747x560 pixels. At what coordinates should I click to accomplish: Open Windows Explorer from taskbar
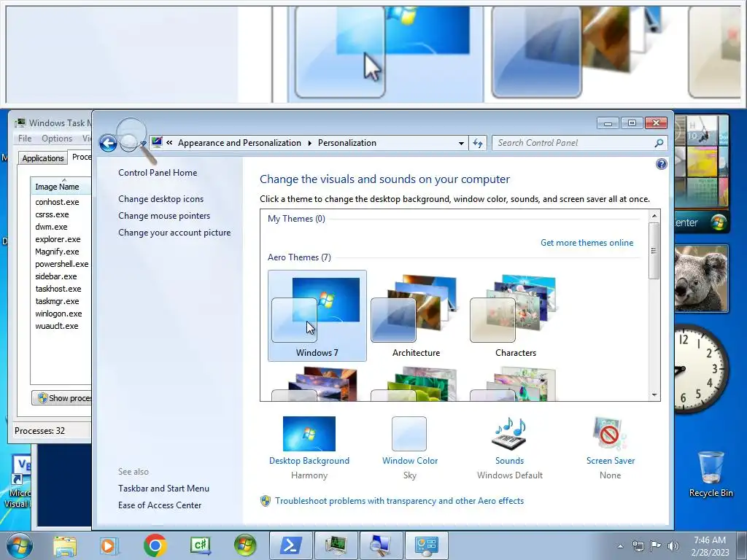coord(65,545)
